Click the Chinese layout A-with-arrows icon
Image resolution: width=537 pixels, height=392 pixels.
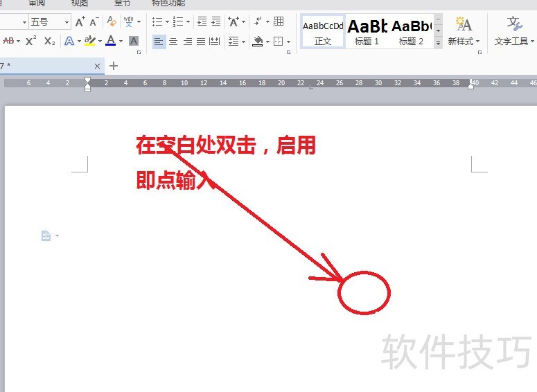click(x=234, y=21)
